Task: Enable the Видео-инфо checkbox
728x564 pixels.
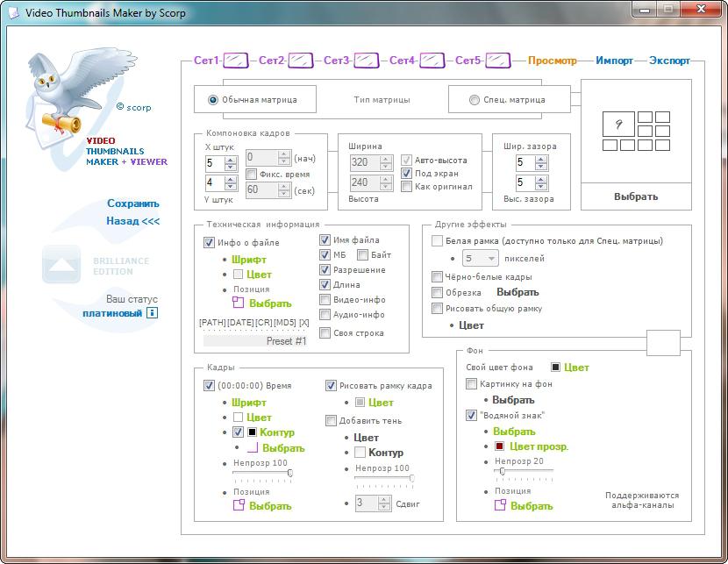Action: (325, 300)
